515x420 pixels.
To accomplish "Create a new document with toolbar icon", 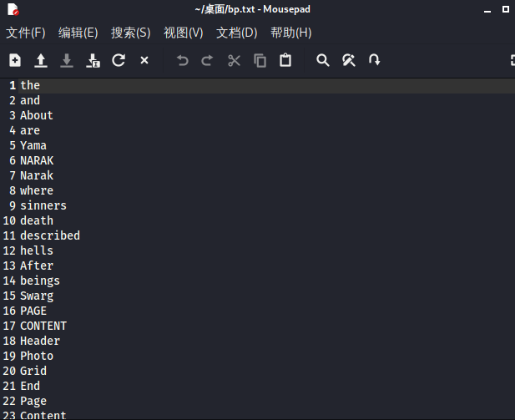I will (x=15, y=60).
